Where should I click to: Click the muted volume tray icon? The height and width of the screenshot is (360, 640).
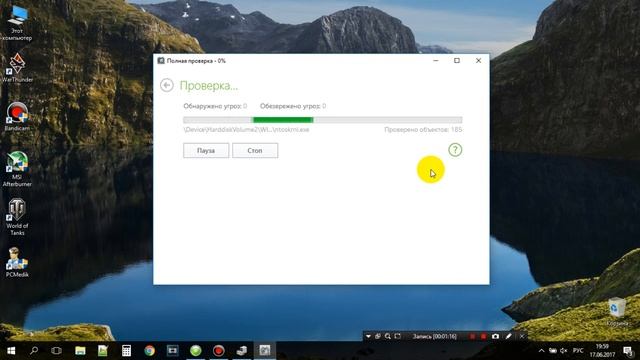pos(564,351)
